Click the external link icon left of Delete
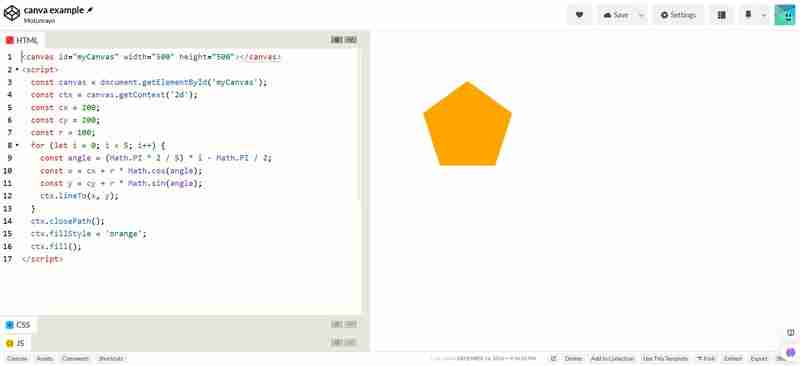This screenshot has height=366, width=800. (x=554, y=358)
